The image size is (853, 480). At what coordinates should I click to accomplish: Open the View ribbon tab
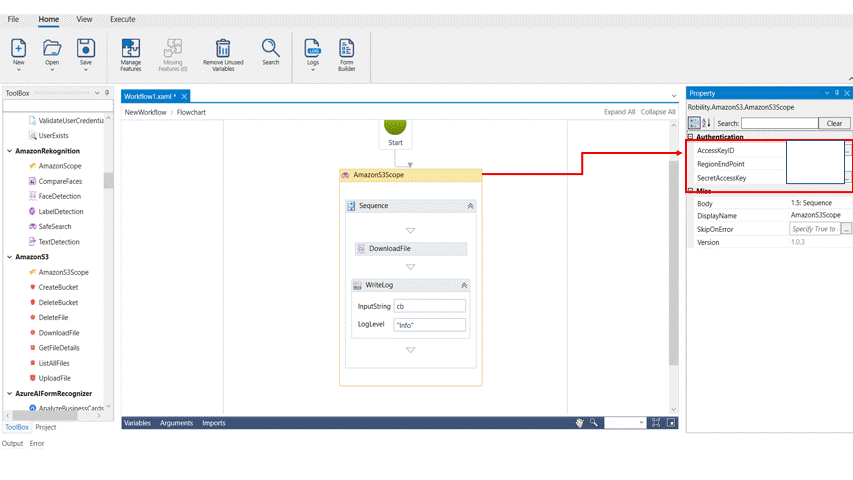pyautogui.click(x=84, y=19)
